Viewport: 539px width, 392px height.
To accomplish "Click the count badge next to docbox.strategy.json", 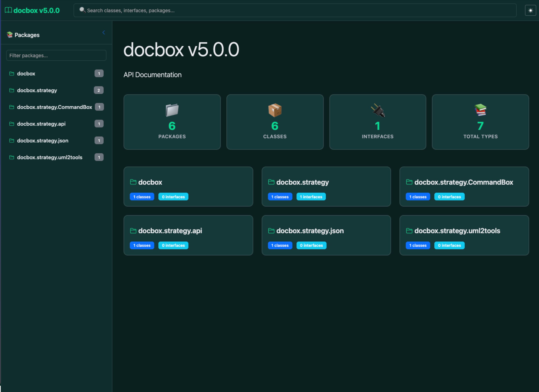I will 99,141.
